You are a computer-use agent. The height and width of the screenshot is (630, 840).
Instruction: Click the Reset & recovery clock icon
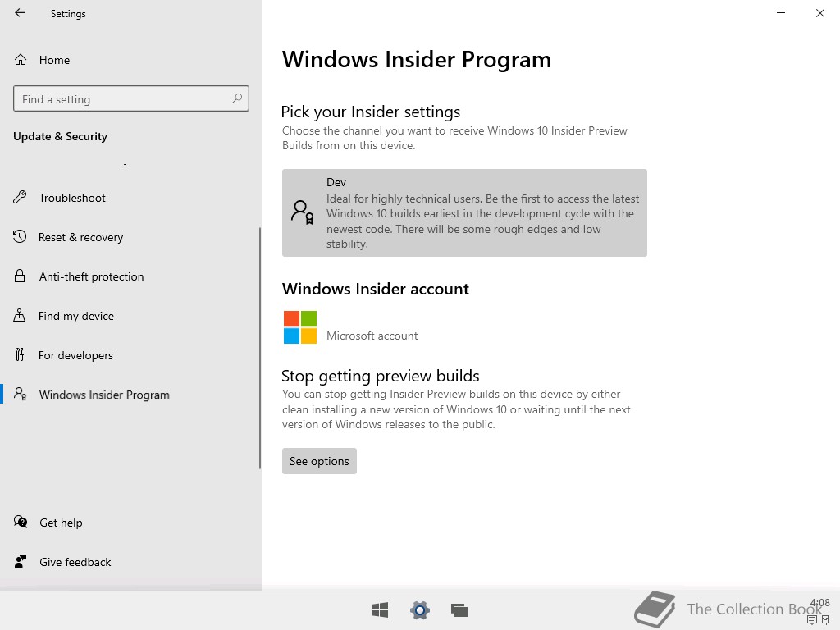pyautogui.click(x=20, y=237)
